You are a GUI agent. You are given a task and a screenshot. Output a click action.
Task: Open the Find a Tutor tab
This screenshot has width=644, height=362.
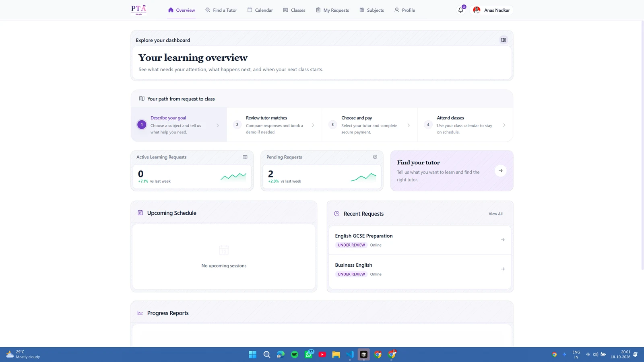point(221,10)
